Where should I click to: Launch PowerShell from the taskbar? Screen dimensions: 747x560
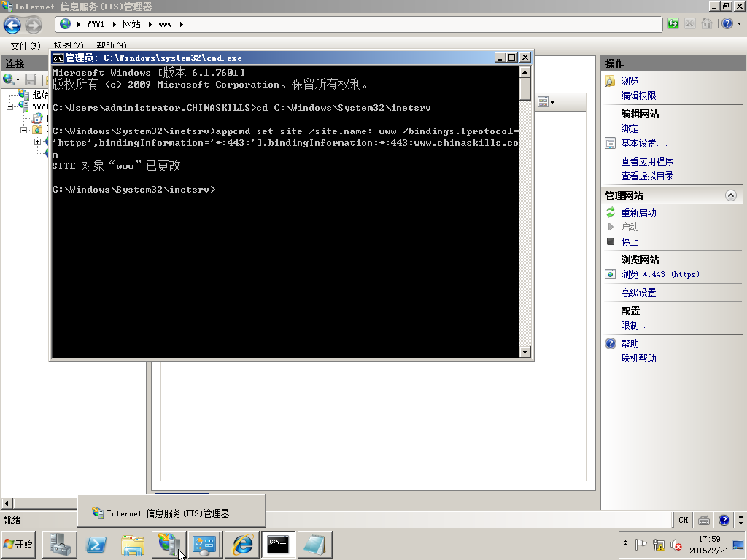click(x=96, y=544)
